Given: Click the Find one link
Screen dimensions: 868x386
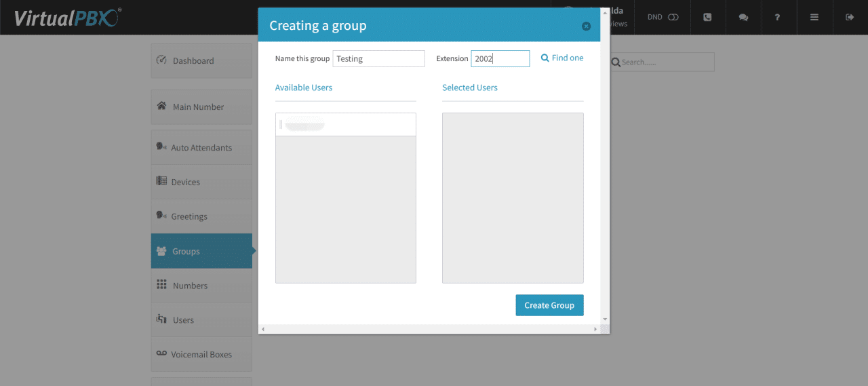Looking at the screenshot, I should click(568, 58).
